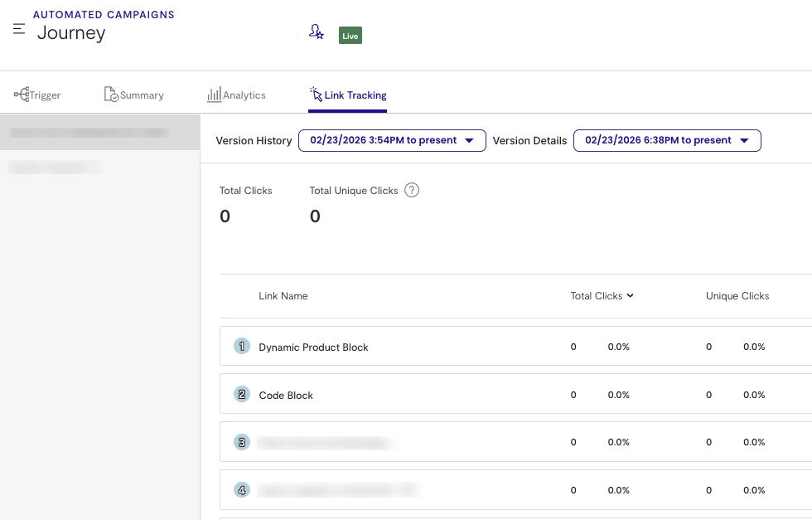The image size is (812, 520).
Task: Open the hamburger navigation menu
Action: (19, 29)
